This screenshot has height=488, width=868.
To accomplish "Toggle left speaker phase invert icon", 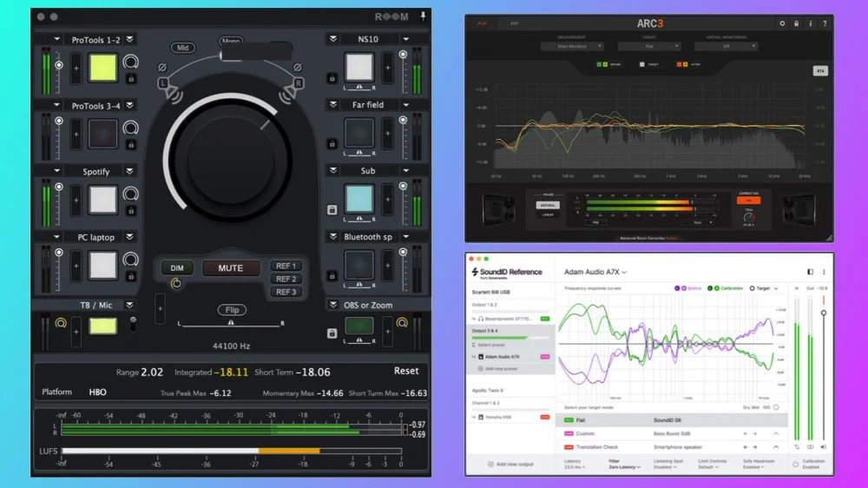I will point(162,68).
